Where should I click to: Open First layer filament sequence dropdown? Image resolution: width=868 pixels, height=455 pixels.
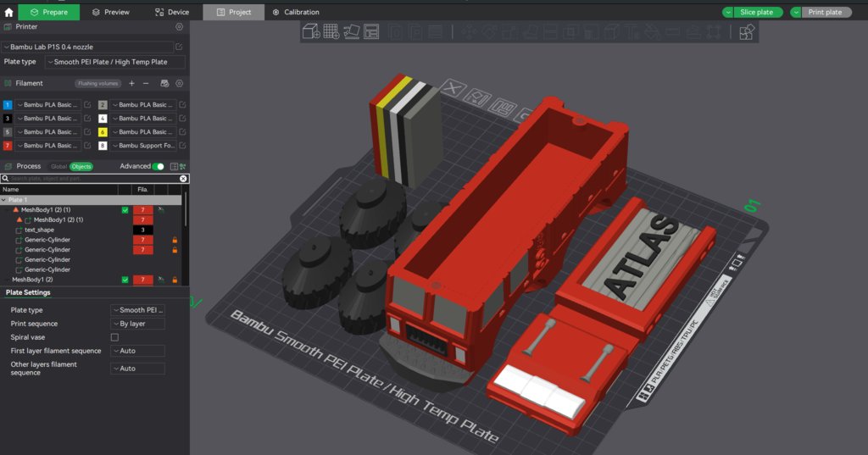[x=137, y=351]
